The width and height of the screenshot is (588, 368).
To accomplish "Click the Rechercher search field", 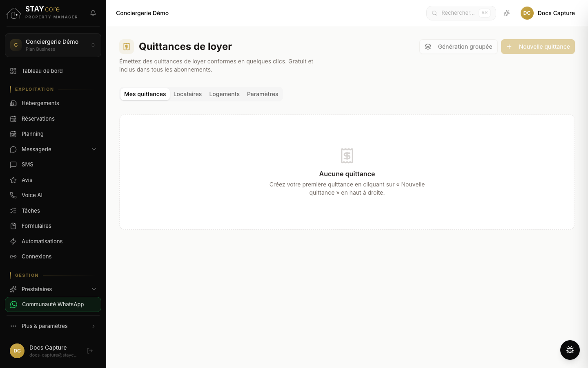I will (461, 13).
